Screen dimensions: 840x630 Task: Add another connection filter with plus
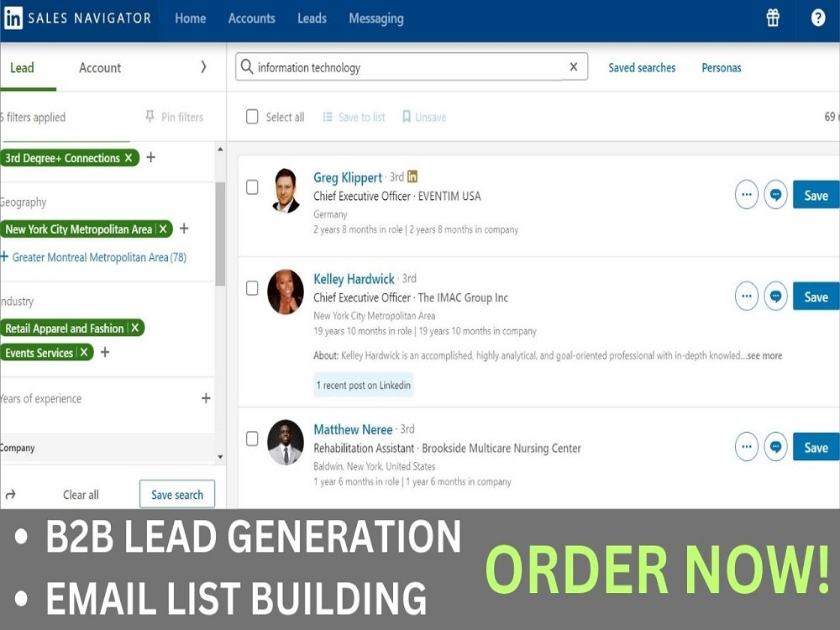[x=151, y=157]
